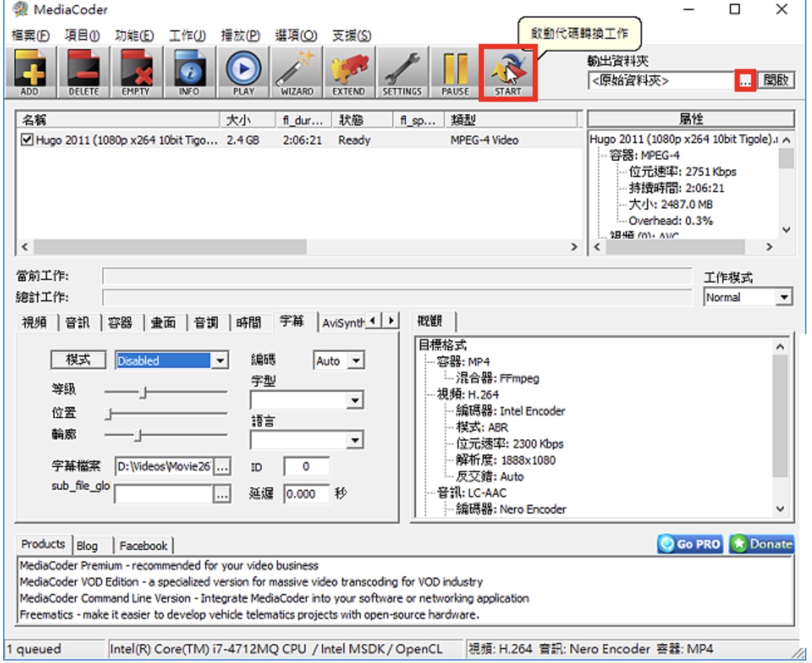Click the 開啟 output folder button
This screenshot has height=663, width=812.
(776, 80)
